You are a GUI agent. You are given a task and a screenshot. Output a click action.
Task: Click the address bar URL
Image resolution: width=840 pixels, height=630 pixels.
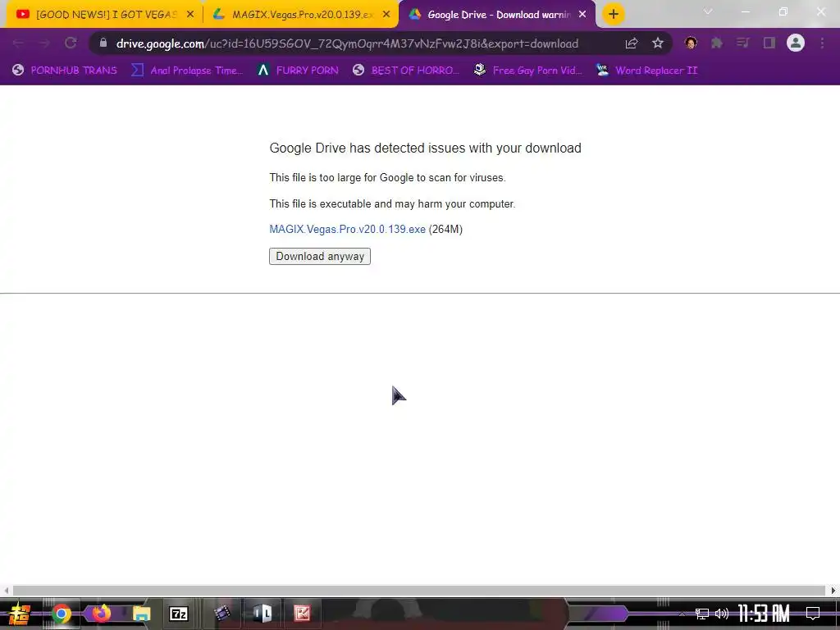point(347,43)
